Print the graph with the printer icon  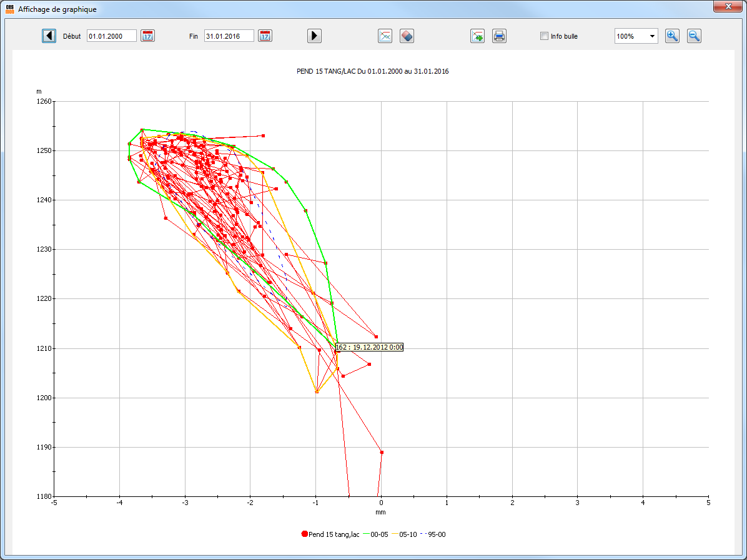(x=499, y=36)
